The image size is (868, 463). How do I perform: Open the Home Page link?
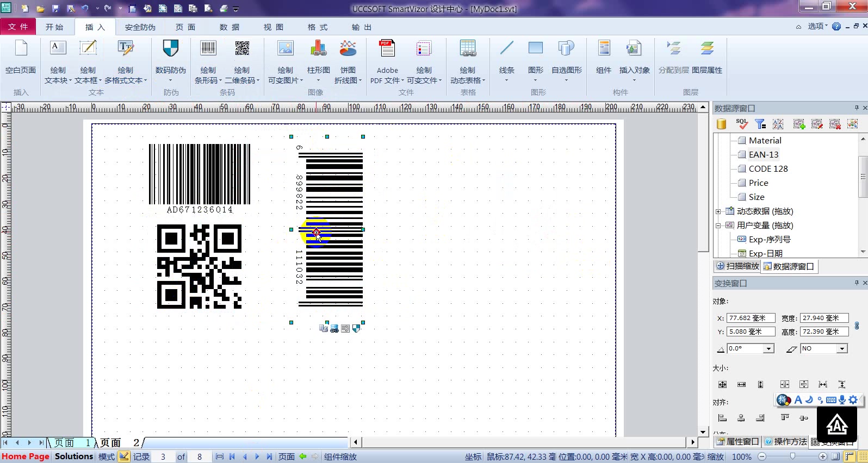[26, 456]
